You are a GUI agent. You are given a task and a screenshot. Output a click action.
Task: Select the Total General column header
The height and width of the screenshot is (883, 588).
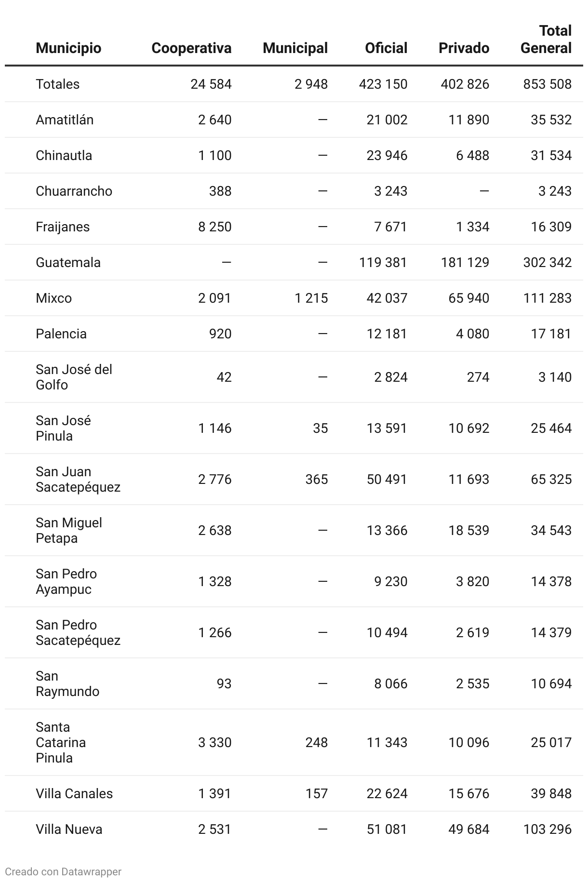tap(546, 40)
